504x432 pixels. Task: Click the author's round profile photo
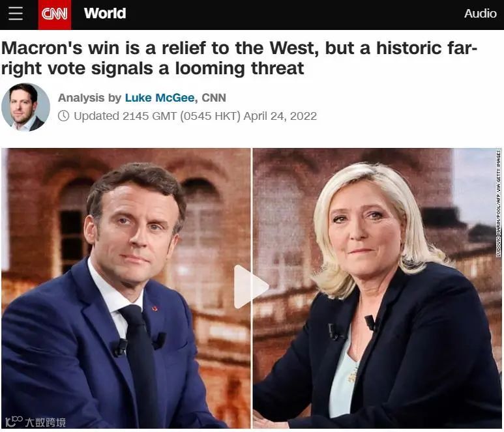25,108
